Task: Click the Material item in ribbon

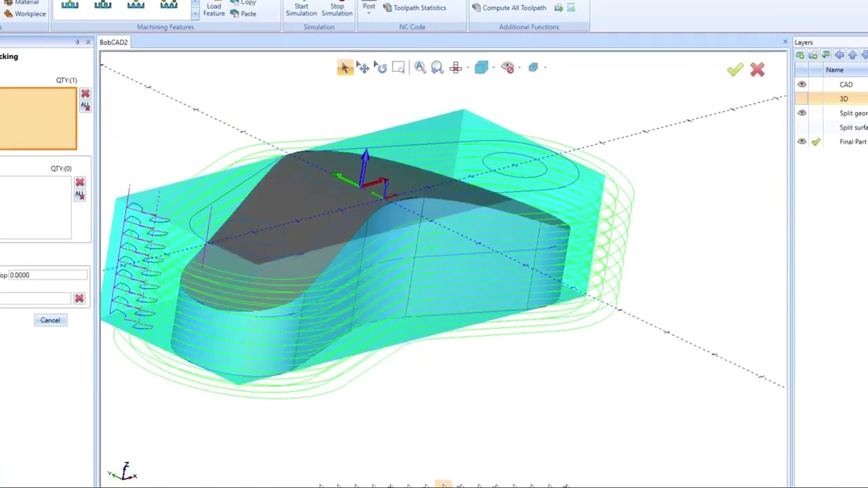Action: pos(22,3)
